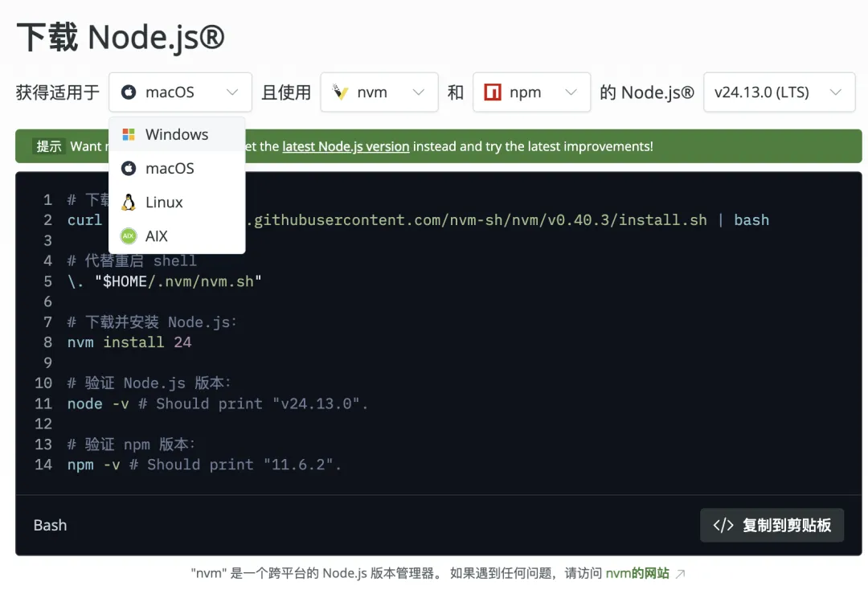Click Apple icon in the OS selector box

pos(129,92)
